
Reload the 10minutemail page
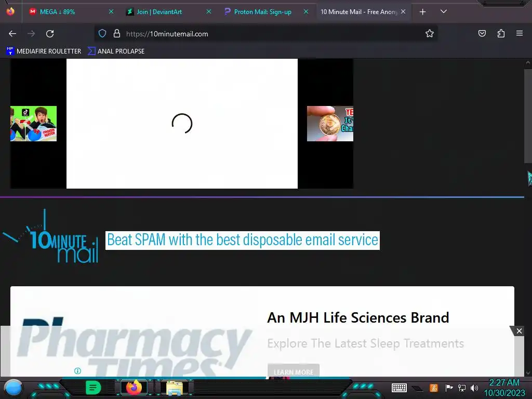click(50, 34)
